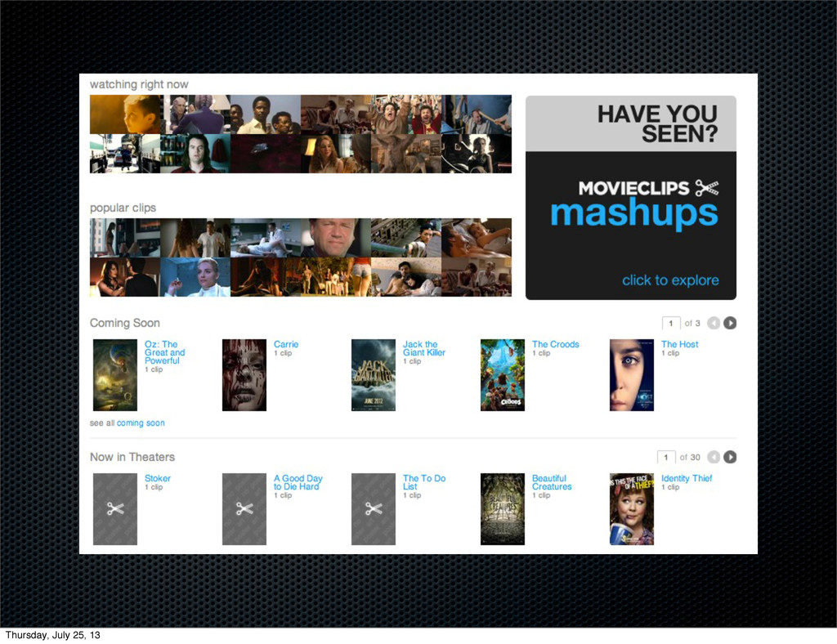Image resolution: width=837 pixels, height=644 pixels.
Task: Click the 'of 3' page count text
Action: [692, 324]
